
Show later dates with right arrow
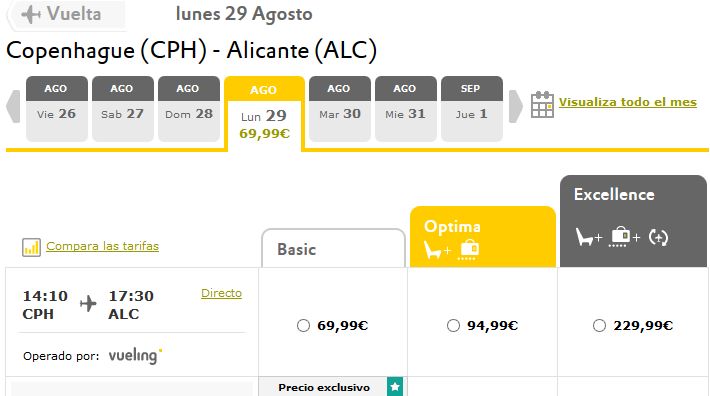coord(516,106)
